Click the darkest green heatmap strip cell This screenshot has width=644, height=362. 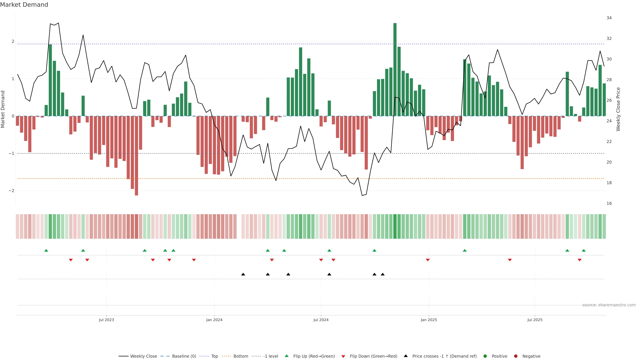point(395,226)
